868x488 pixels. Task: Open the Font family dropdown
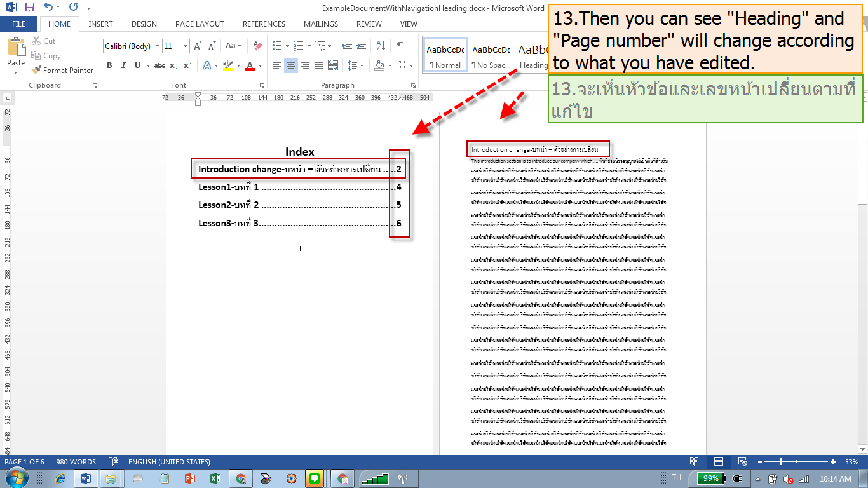(x=131, y=46)
